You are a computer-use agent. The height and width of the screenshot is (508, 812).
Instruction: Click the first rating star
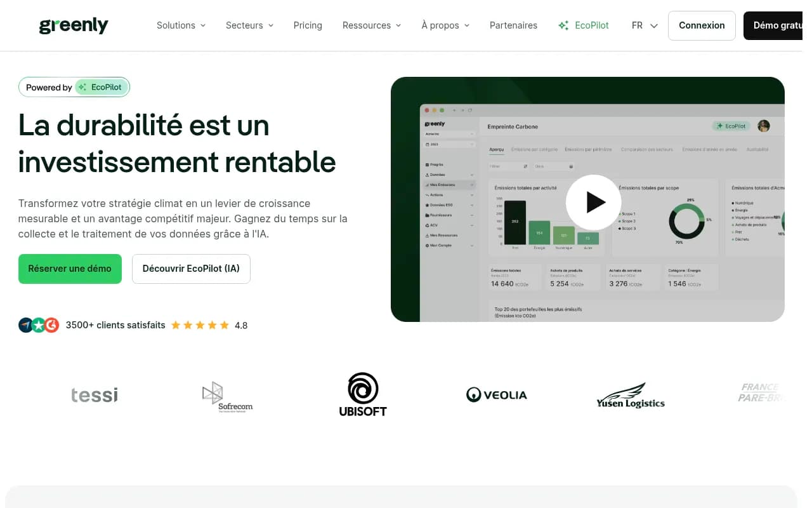point(176,325)
